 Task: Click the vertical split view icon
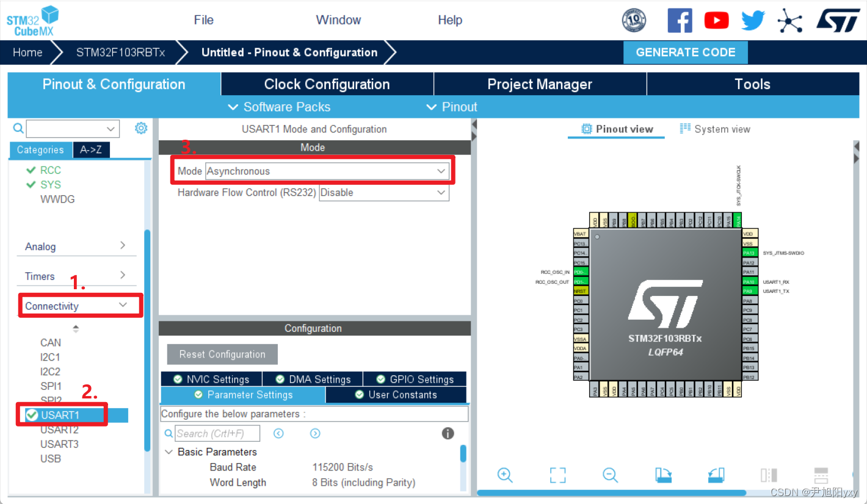(x=769, y=475)
